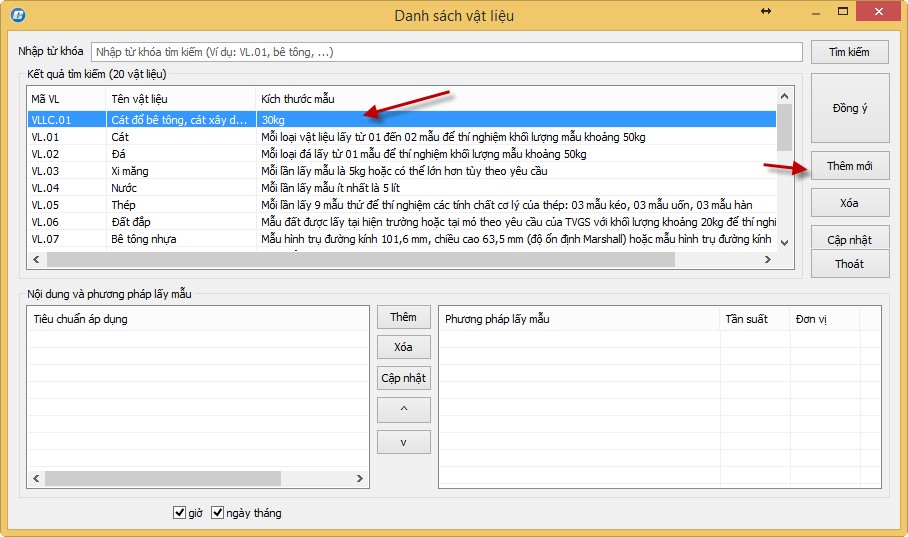Screen dimensions: 908x537
Task: Click the resize arrows icon in title bar
Action: click(766, 11)
